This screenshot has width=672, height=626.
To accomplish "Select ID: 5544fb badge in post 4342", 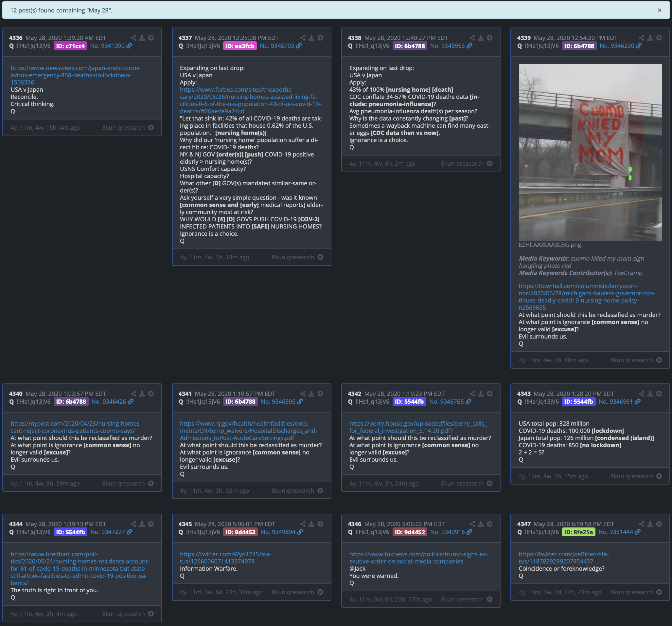I will [x=409, y=401].
